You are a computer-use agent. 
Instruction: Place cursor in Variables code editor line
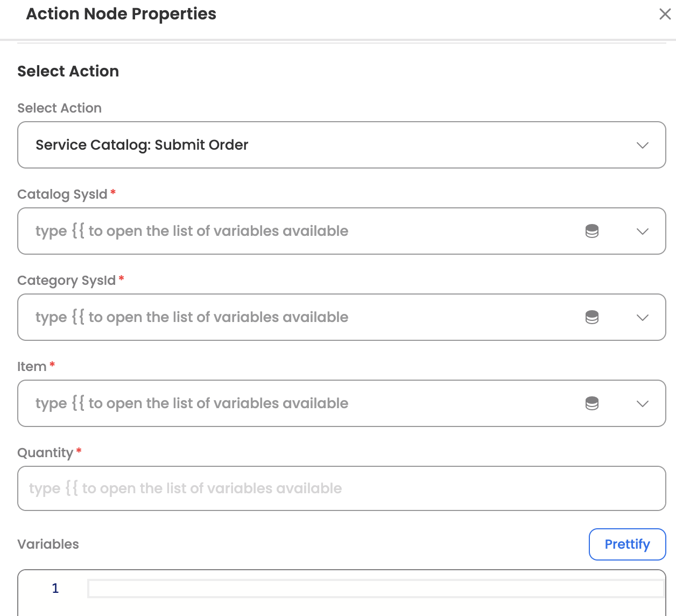point(376,589)
